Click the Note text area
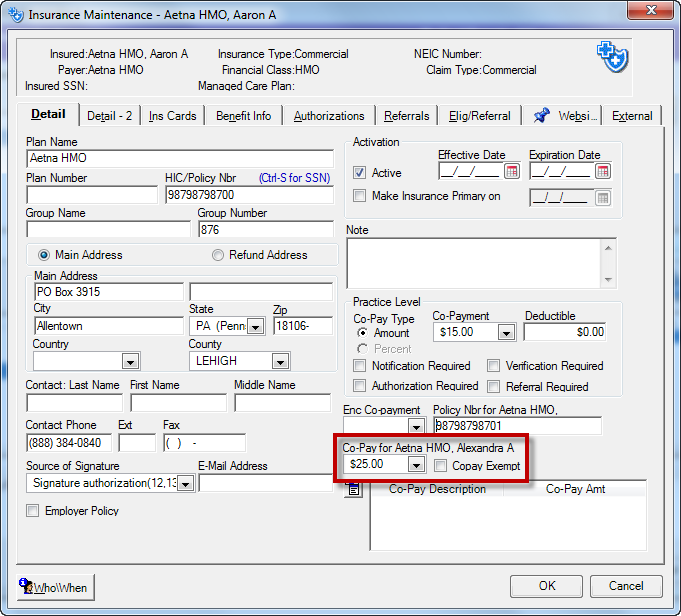 (474, 263)
